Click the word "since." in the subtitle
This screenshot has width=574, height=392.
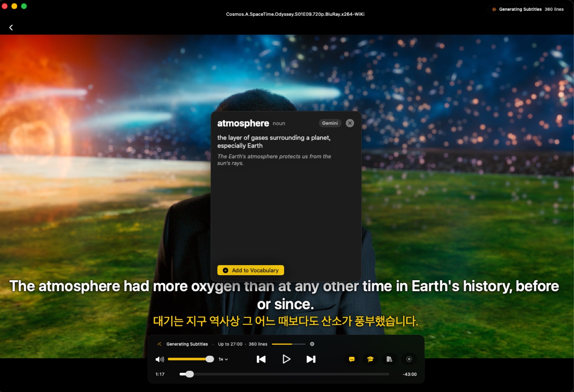pyautogui.click(x=294, y=304)
